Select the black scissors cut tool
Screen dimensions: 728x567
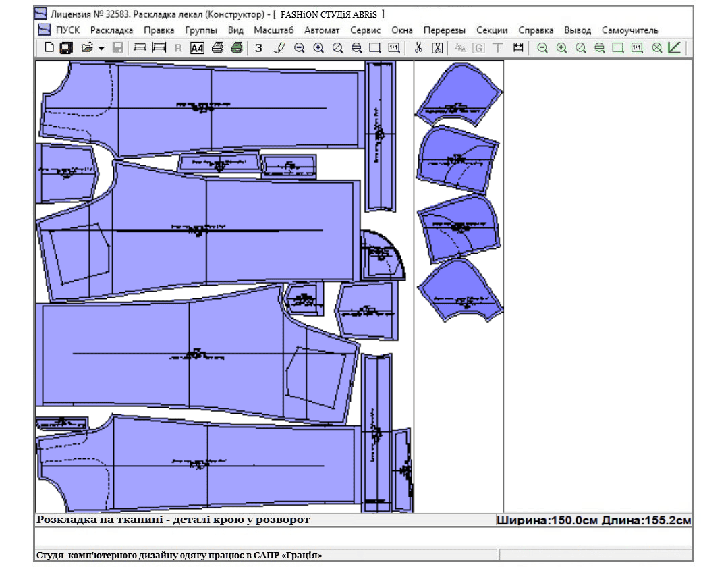pyautogui.click(x=418, y=48)
